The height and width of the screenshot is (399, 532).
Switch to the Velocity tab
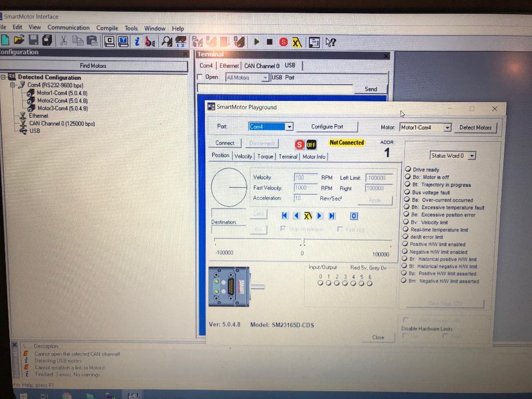(x=243, y=156)
